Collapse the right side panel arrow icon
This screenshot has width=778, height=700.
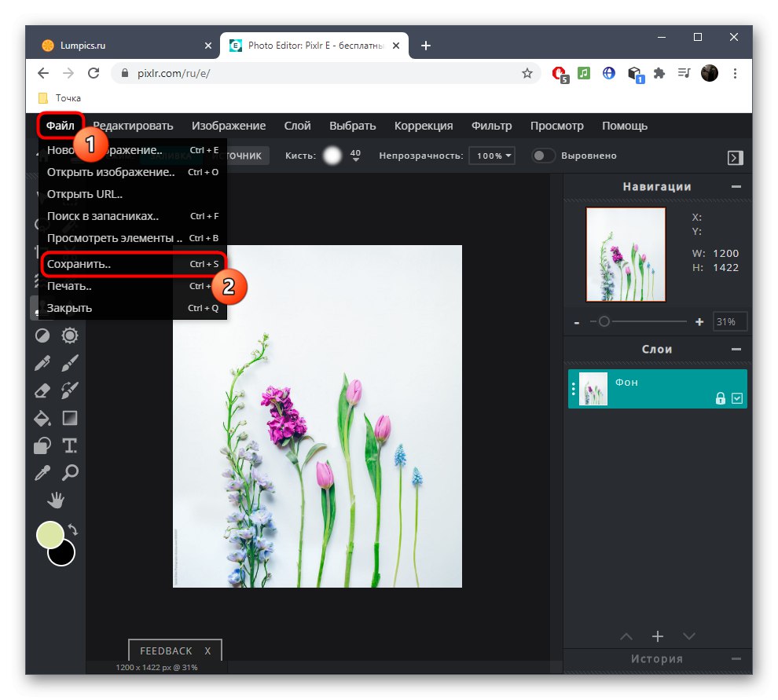tap(735, 158)
